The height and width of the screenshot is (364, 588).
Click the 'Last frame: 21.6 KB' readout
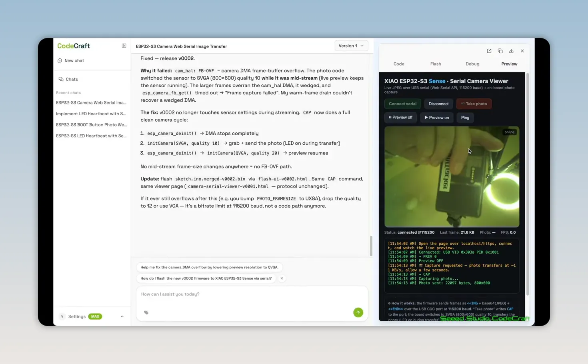(457, 232)
